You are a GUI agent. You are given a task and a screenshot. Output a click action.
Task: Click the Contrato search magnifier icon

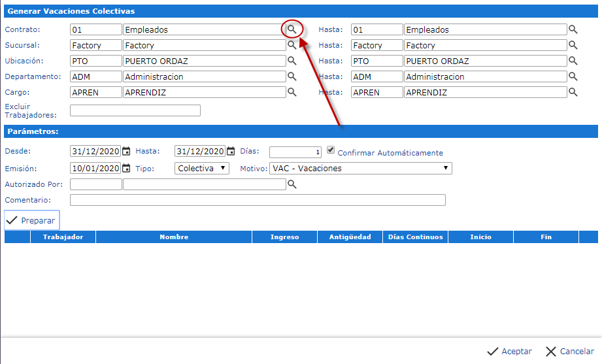tap(292, 29)
